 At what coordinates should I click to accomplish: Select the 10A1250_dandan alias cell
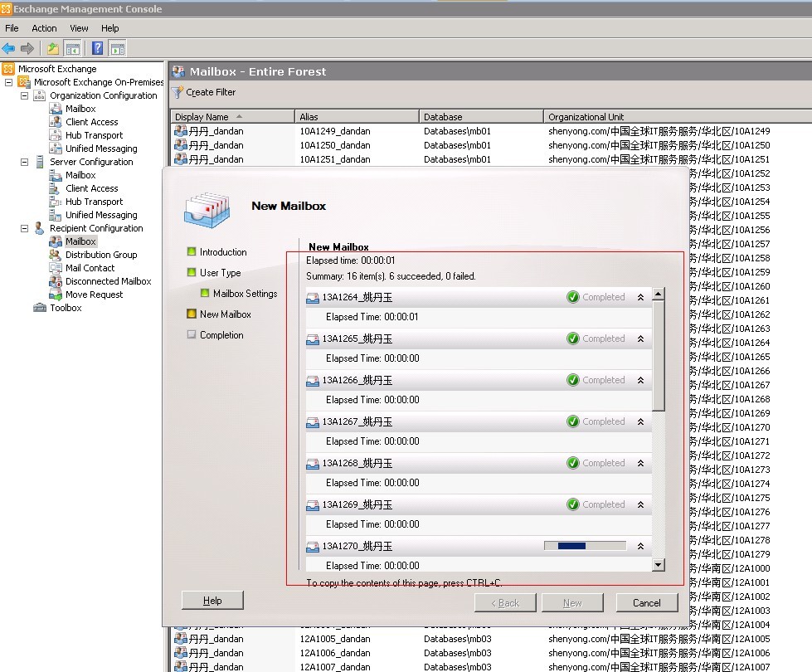[335, 145]
